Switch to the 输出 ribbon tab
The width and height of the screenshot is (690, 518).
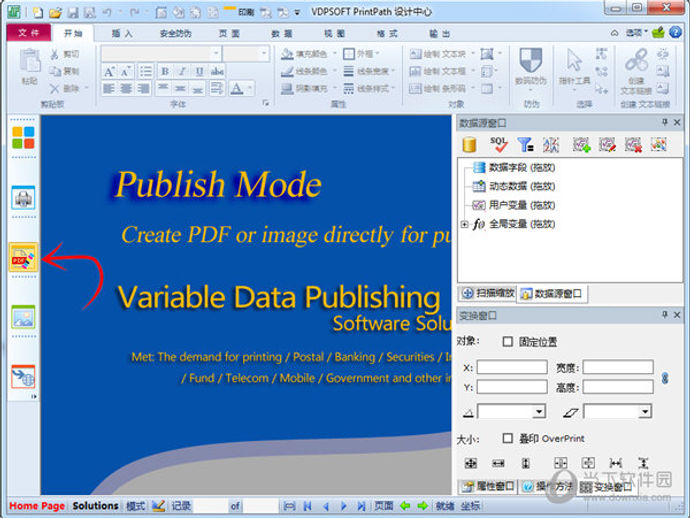click(x=440, y=33)
